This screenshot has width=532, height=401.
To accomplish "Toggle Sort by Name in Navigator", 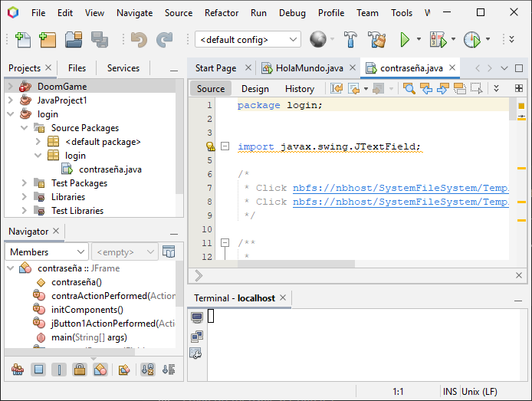I will (x=148, y=370).
